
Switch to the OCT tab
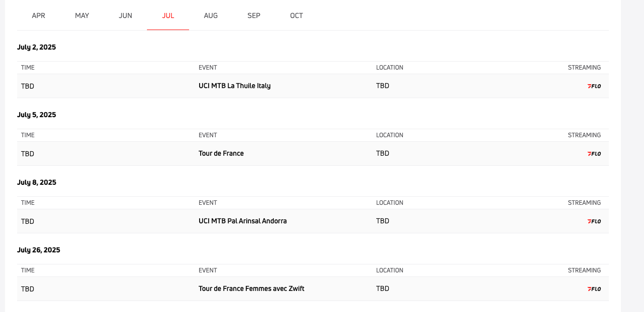click(296, 16)
